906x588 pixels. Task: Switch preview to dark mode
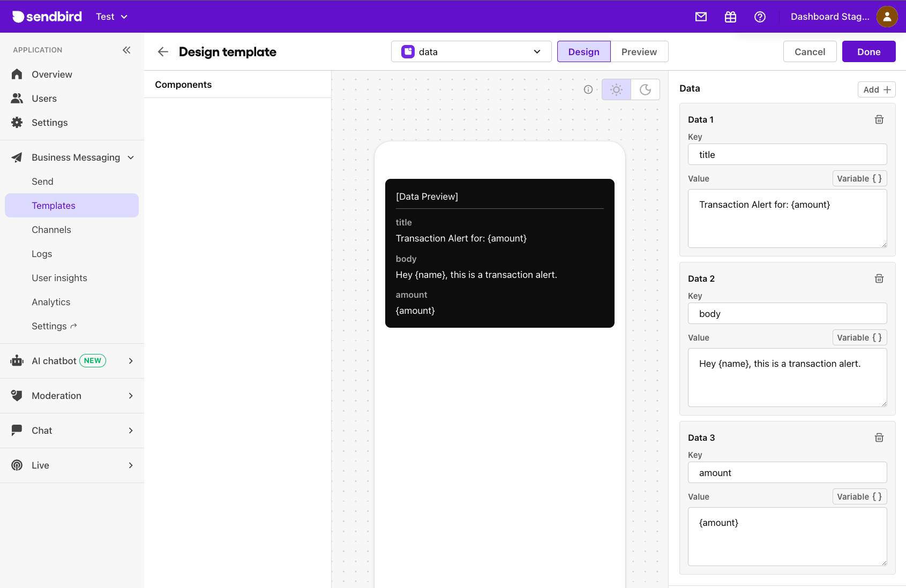(x=645, y=89)
